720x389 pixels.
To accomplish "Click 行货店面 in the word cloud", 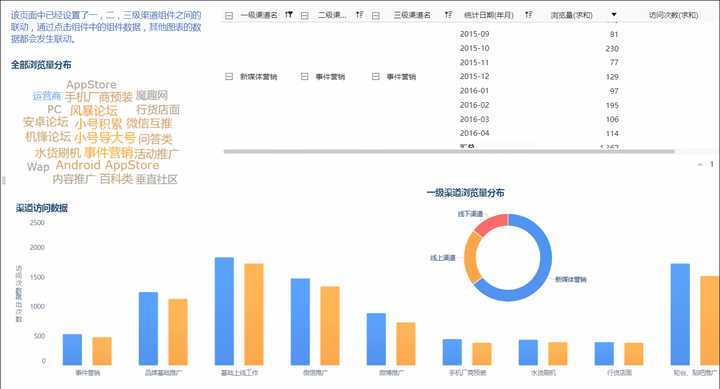I will (x=158, y=110).
